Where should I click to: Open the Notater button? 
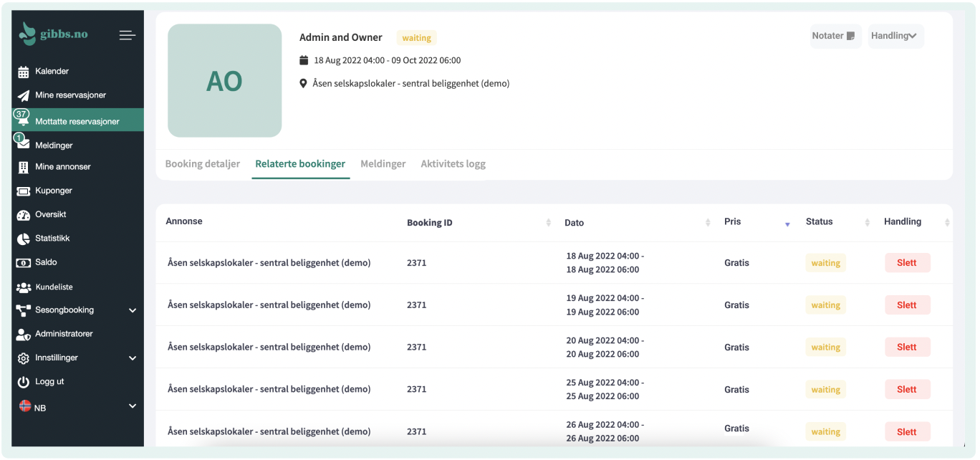pos(835,36)
